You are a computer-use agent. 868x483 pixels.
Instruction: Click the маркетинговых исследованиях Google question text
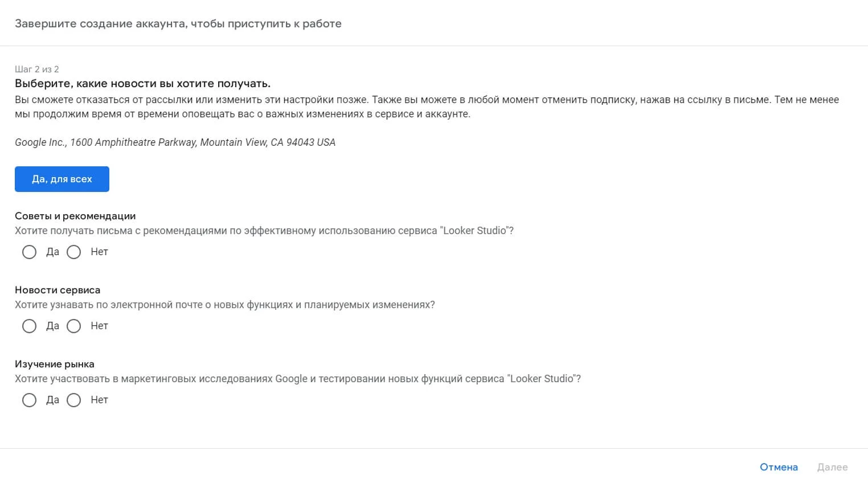pos(298,379)
